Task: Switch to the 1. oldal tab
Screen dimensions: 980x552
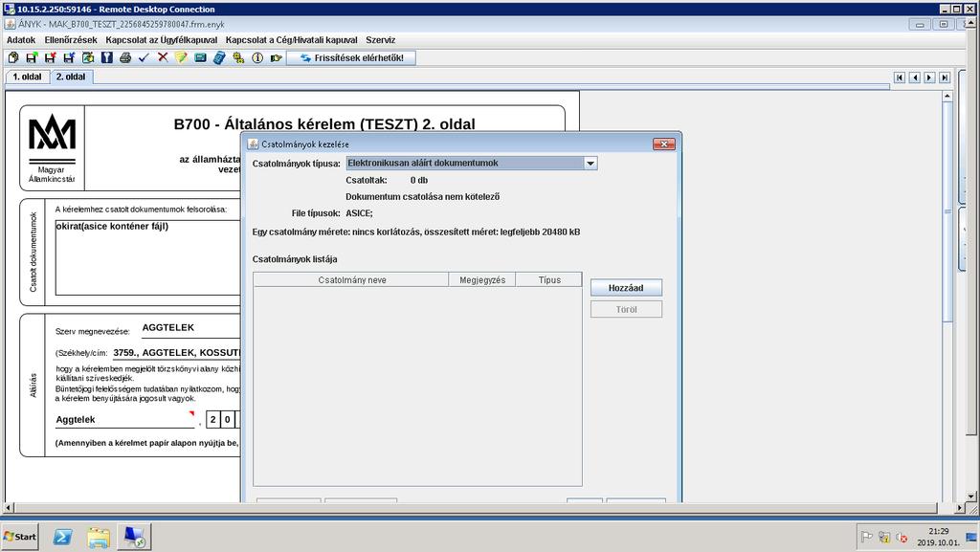Action: point(27,77)
